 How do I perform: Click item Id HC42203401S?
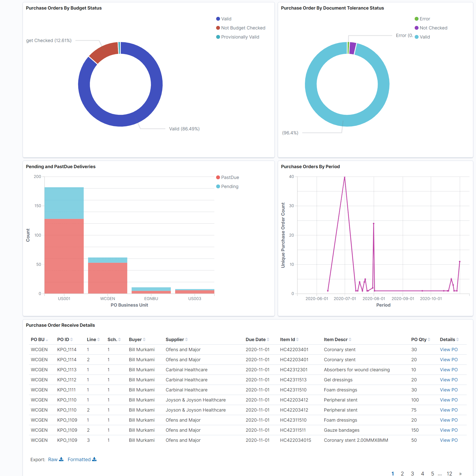pyautogui.click(x=296, y=440)
